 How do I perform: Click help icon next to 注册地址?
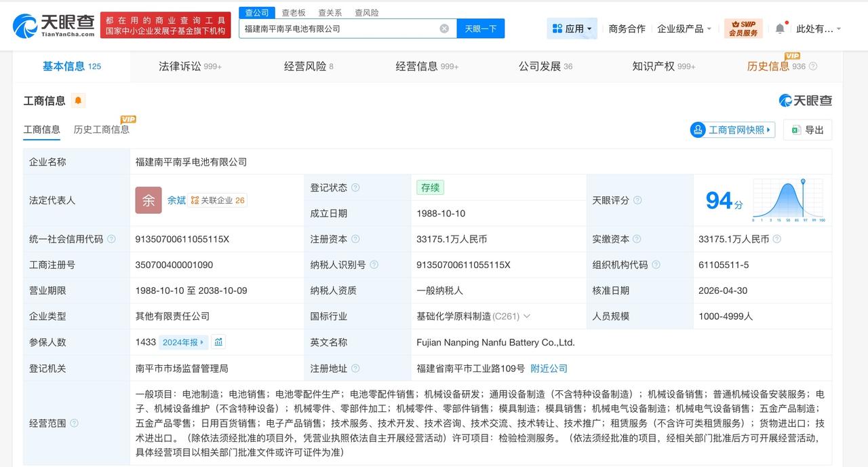pos(355,369)
